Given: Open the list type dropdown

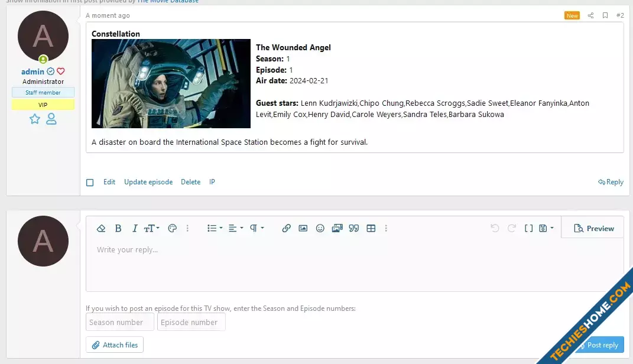Looking at the screenshot, I should [215, 229].
